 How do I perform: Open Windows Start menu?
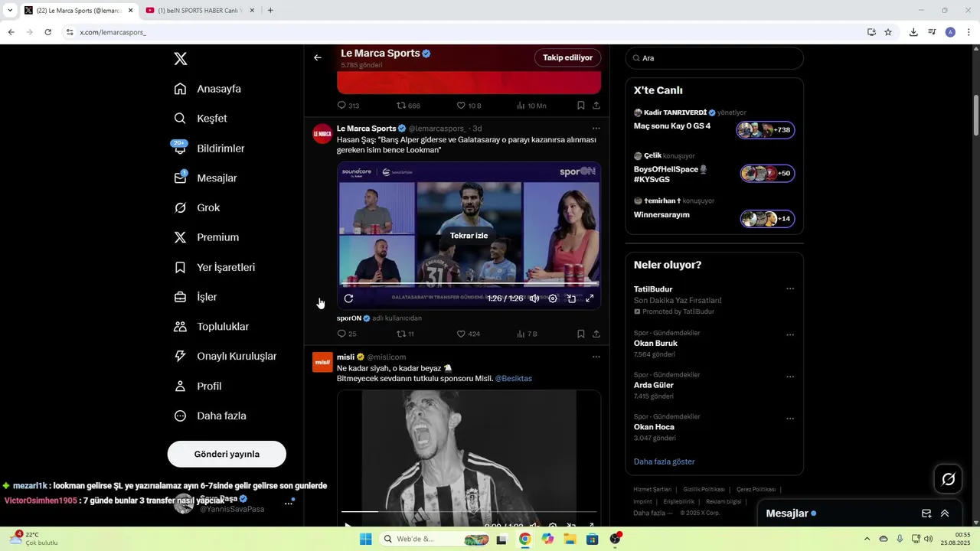point(366,540)
